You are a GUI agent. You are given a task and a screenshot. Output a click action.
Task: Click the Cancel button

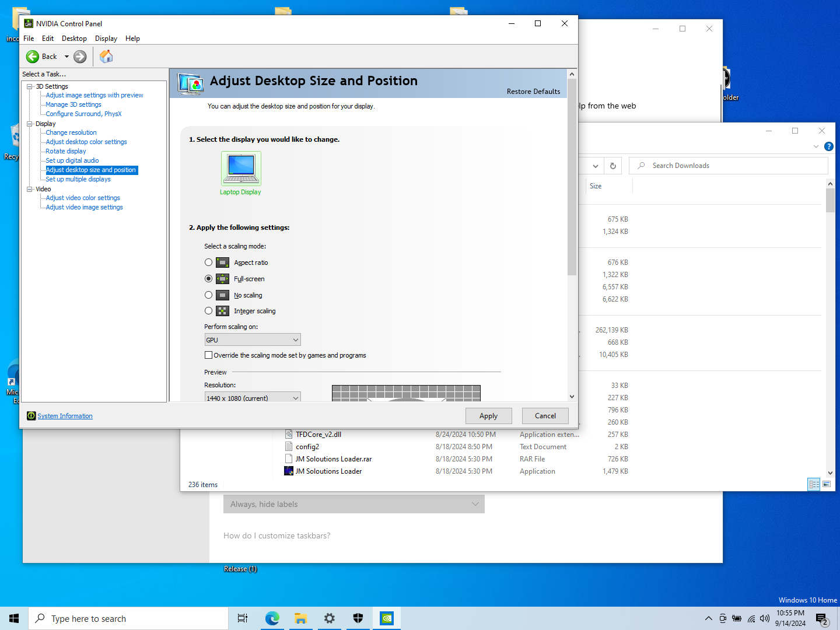(x=545, y=416)
